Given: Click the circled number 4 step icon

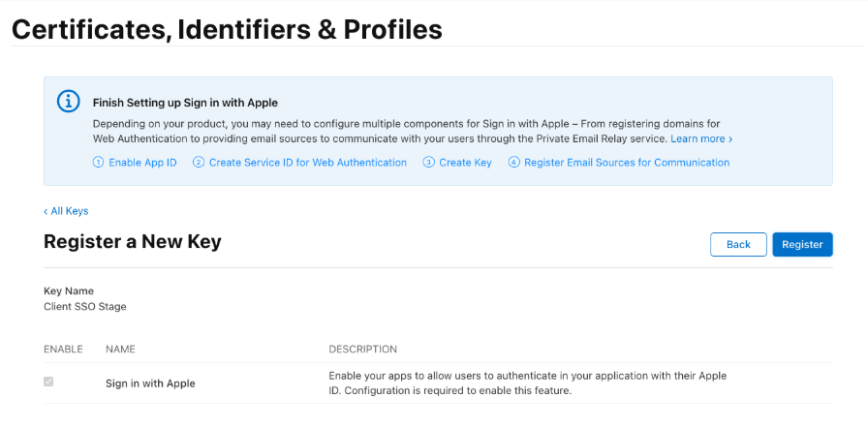Looking at the screenshot, I should pyautogui.click(x=513, y=163).
